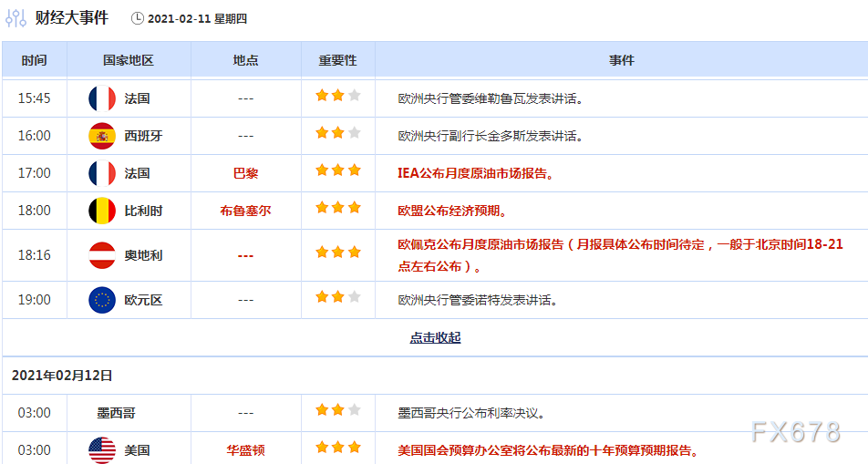This screenshot has width=868, height=464.
Task: Click the 财经大事件 title
Action: click(x=72, y=17)
